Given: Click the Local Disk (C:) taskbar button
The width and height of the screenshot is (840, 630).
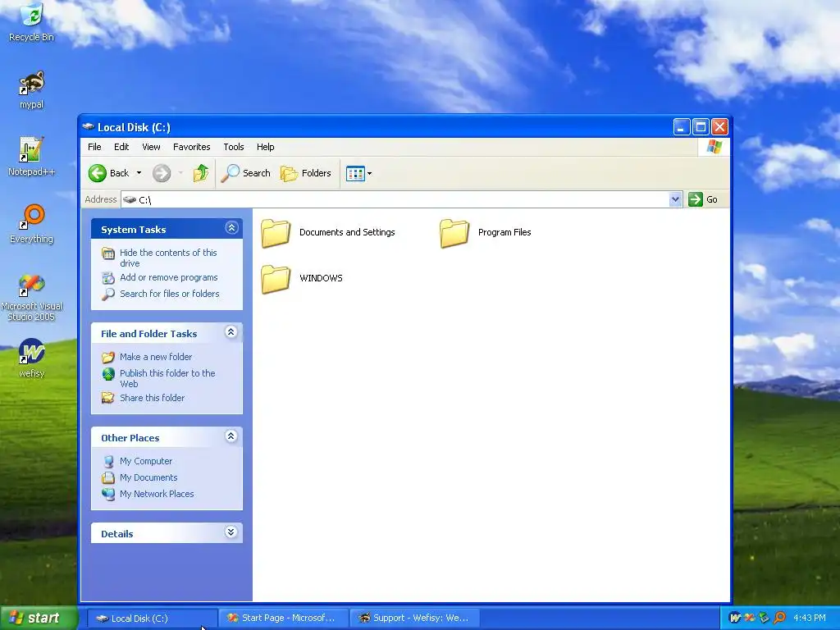Looking at the screenshot, I should pos(152,619).
